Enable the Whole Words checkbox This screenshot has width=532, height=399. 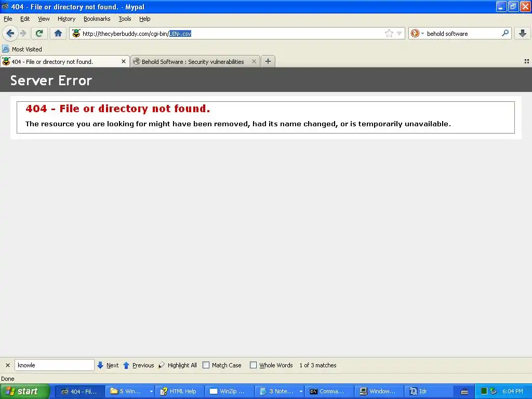pos(253,365)
